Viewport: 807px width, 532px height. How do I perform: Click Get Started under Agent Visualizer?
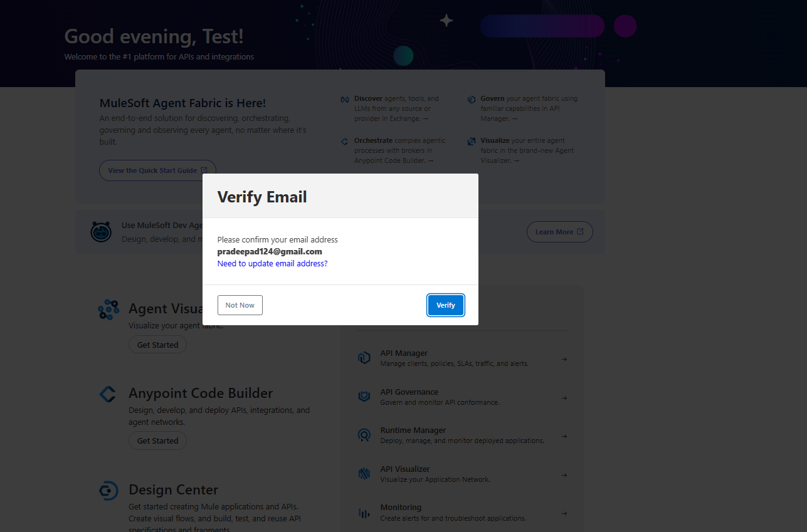[157, 345]
